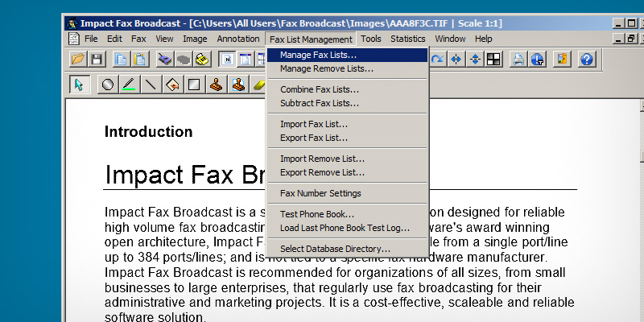This screenshot has width=644, height=322.
Task: Open Fax Number Settings menu option
Action: pyautogui.click(x=320, y=193)
